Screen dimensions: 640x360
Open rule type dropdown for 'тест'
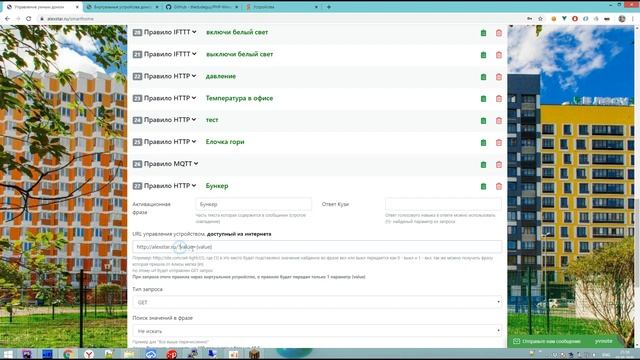[170, 120]
